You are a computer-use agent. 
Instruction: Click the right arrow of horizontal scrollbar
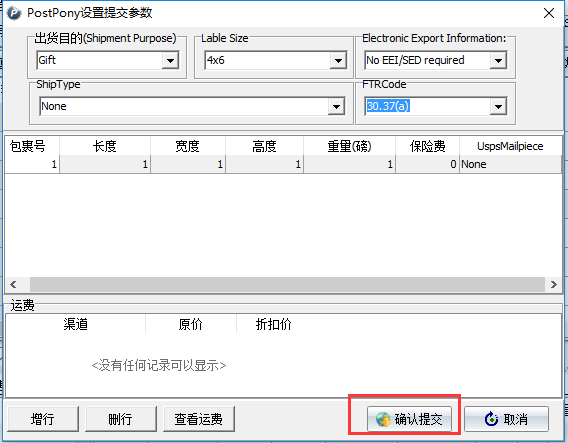(x=554, y=284)
